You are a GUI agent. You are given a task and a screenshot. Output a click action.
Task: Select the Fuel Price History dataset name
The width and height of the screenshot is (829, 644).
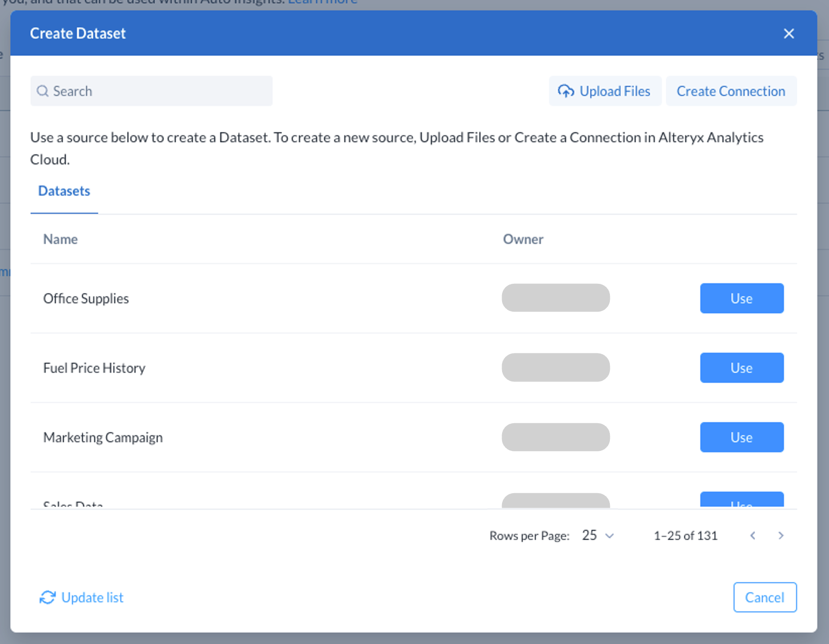click(94, 368)
